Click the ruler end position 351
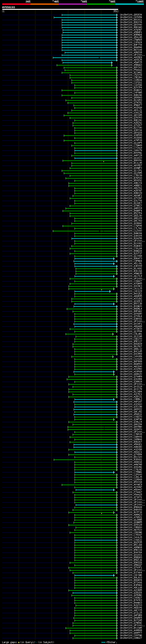Screen dimensions: 146x644 (x=115, y=11)
